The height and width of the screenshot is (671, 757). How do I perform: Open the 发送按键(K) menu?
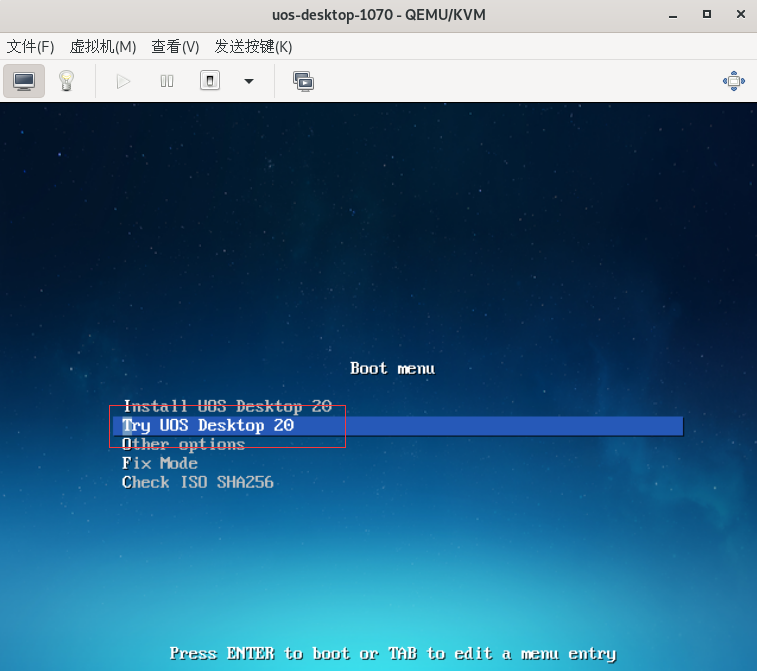coord(253,46)
